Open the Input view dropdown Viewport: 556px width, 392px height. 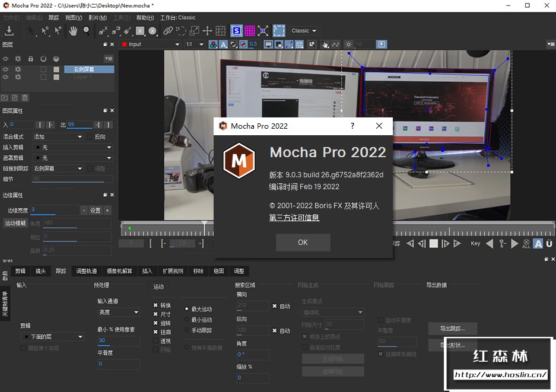coord(151,44)
